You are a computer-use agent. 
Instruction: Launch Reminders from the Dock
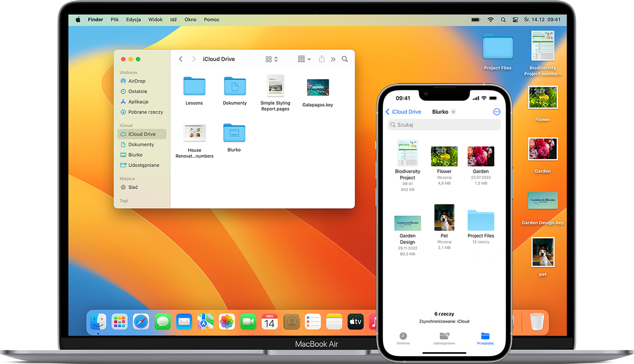click(x=313, y=322)
